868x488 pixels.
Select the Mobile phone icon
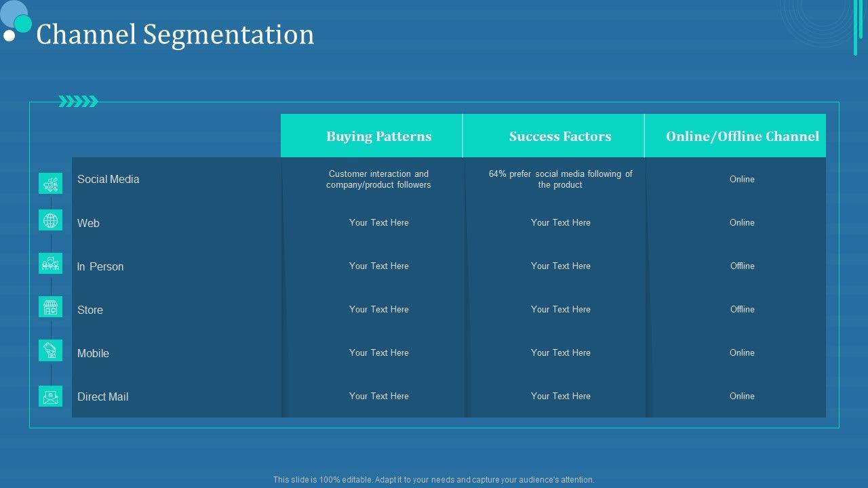[50, 350]
